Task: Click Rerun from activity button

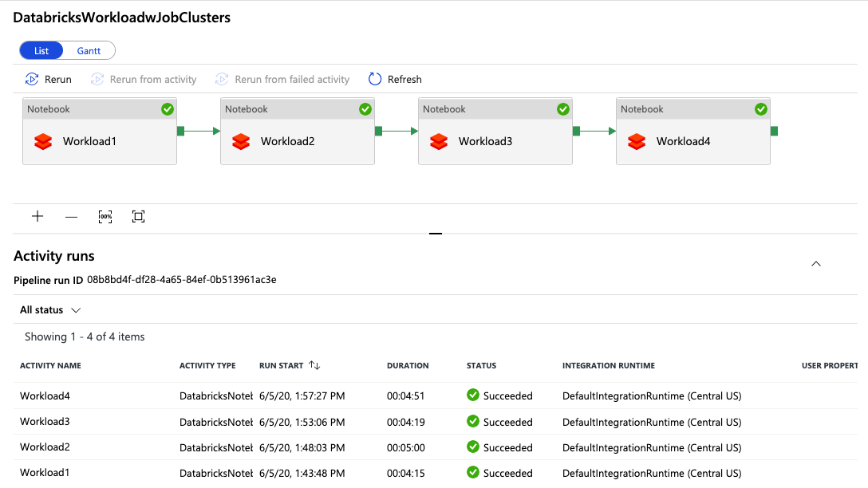Action: tap(144, 79)
